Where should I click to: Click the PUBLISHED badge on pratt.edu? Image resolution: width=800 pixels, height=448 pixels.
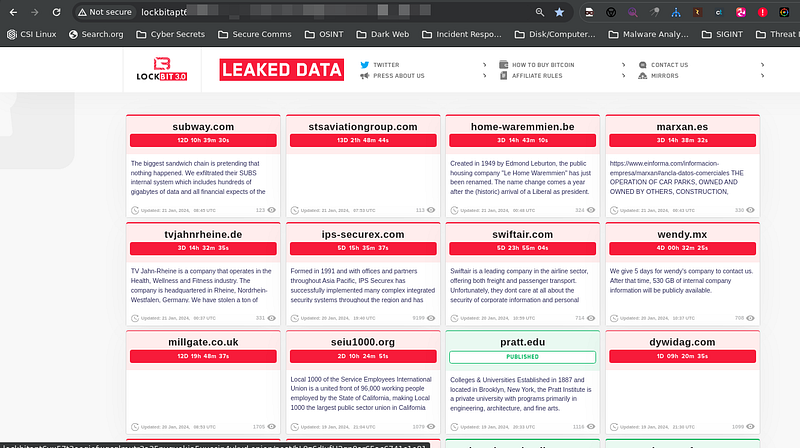pos(522,357)
